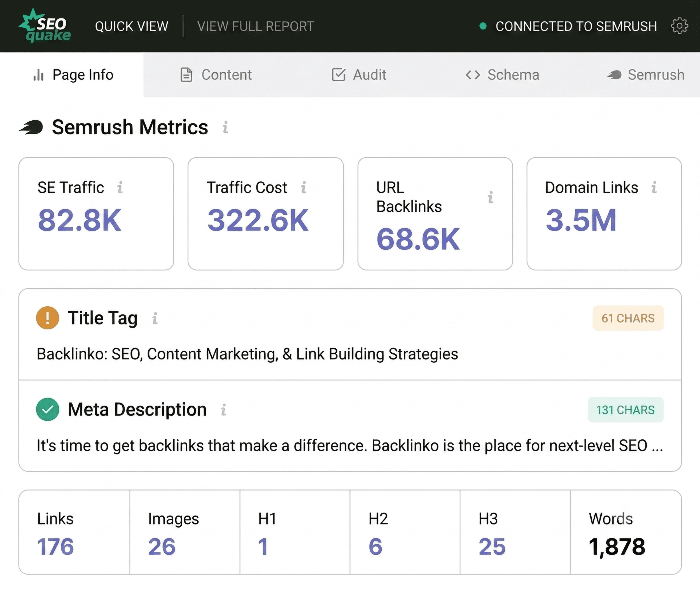Click the Meta Description green checkmark icon
Viewport: 700px width, 590px height.
[48, 409]
